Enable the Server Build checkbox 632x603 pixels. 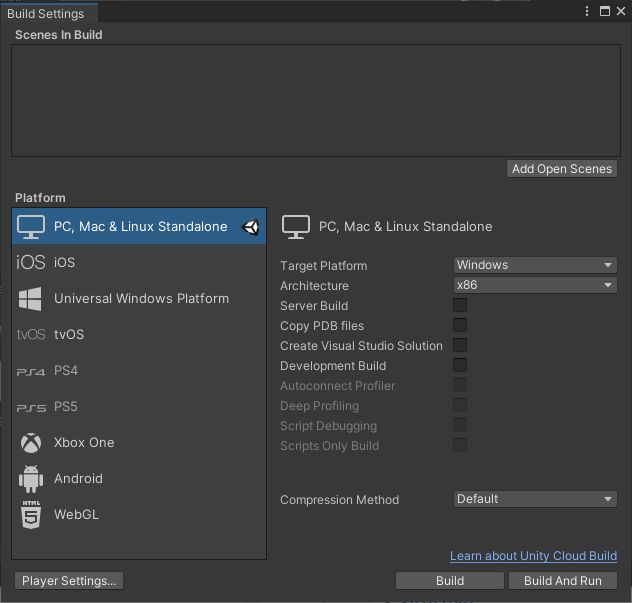(x=460, y=305)
